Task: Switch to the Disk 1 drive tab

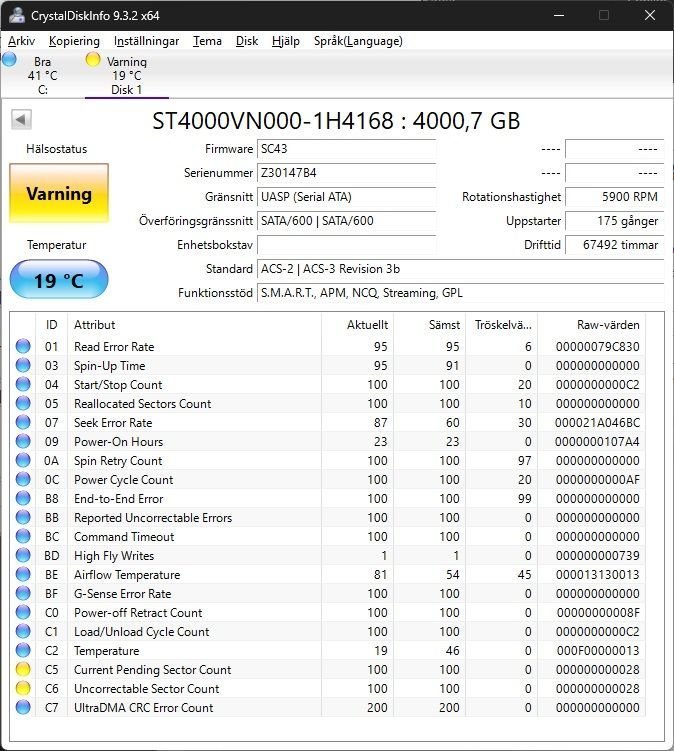Action: coord(126,76)
